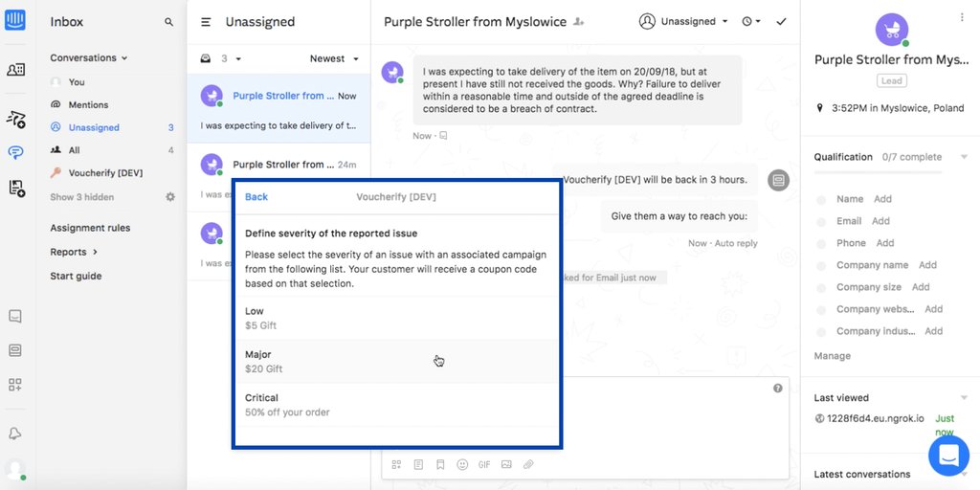
Task: Open the conversation count 3 filter dropdown
Action: pyautogui.click(x=221, y=58)
